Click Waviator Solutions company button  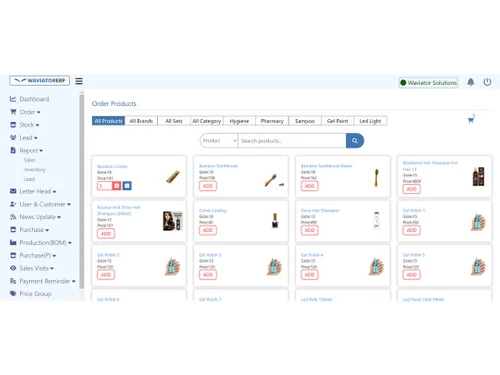pos(428,82)
